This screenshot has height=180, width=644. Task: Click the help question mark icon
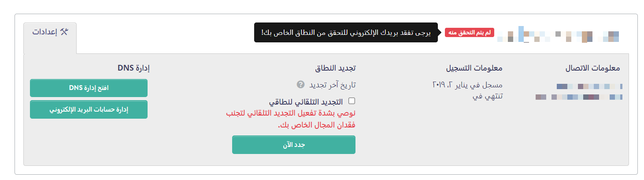pyautogui.click(x=300, y=84)
